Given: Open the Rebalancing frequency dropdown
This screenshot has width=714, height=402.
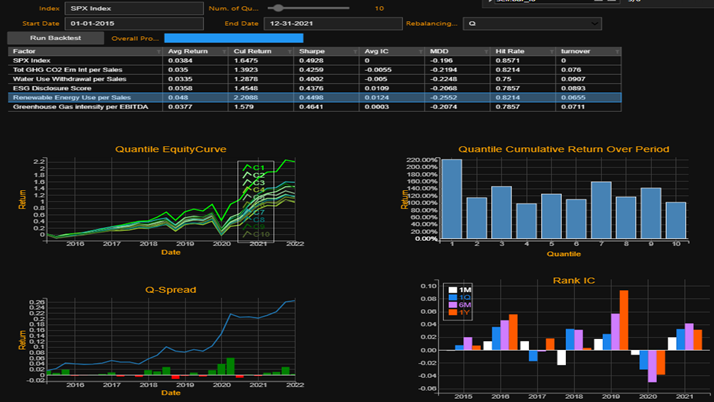Looking at the screenshot, I should (x=534, y=23).
